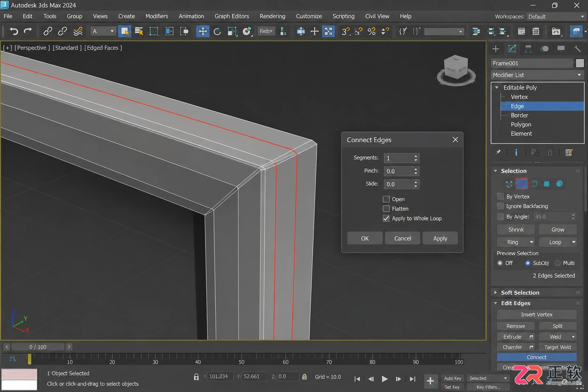
Task: Open the Scripting menu
Action: coord(343,16)
